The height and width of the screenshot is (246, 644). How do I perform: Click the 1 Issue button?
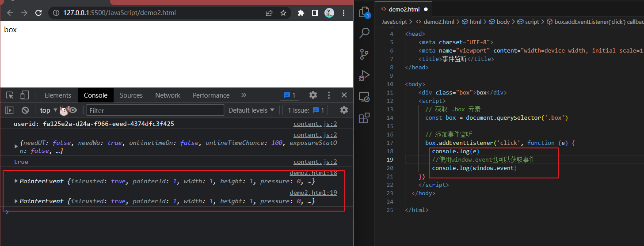click(x=306, y=110)
